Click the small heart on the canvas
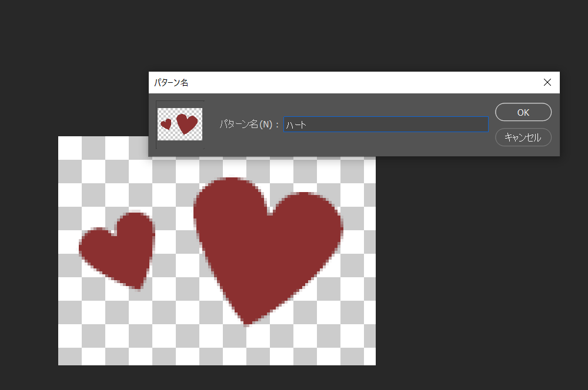The width and height of the screenshot is (588, 390). tap(118, 250)
